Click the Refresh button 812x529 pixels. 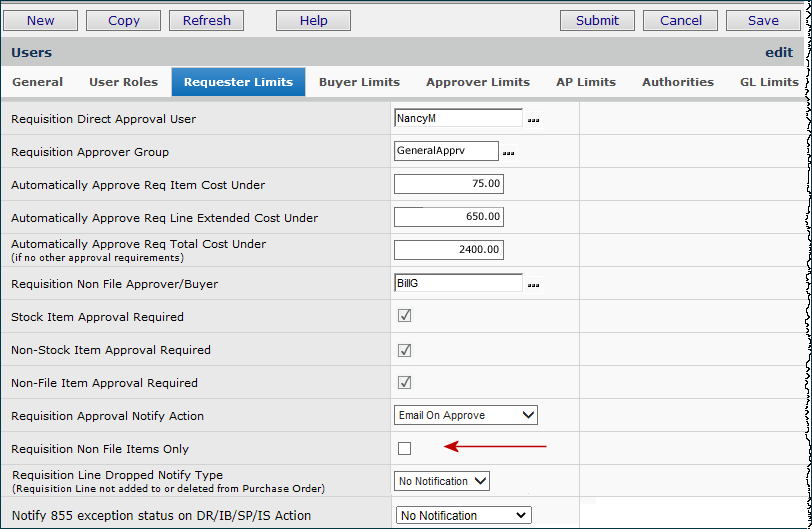(x=207, y=20)
